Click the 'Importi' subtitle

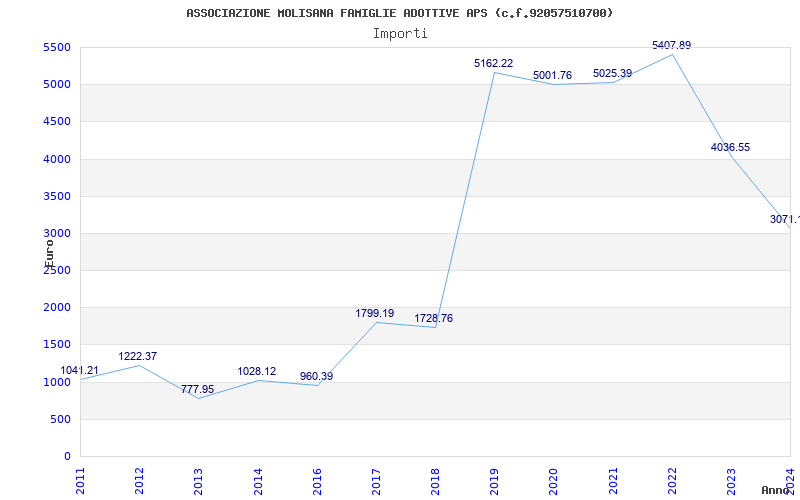(400, 34)
